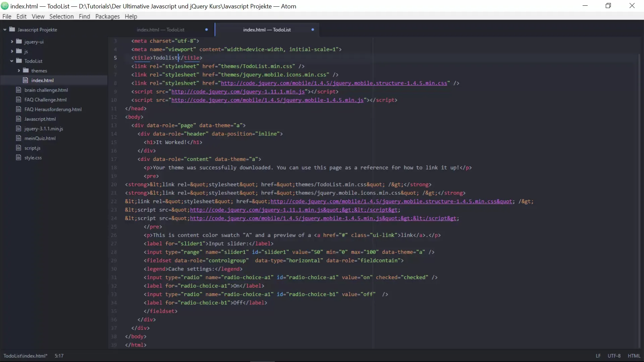
Task: Click the jquery-1.11.1.min.js URL on line 9
Action: point(238,92)
